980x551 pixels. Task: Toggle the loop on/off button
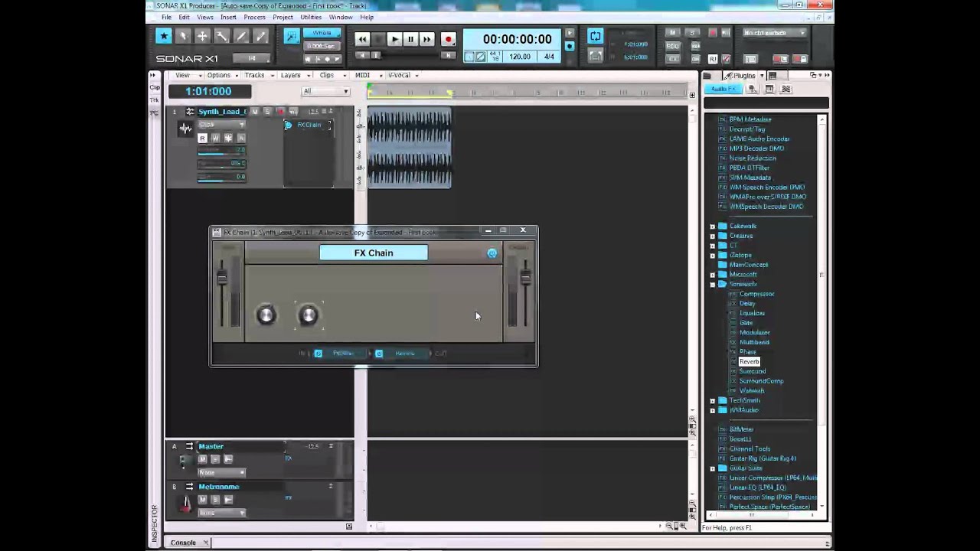point(595,37)
